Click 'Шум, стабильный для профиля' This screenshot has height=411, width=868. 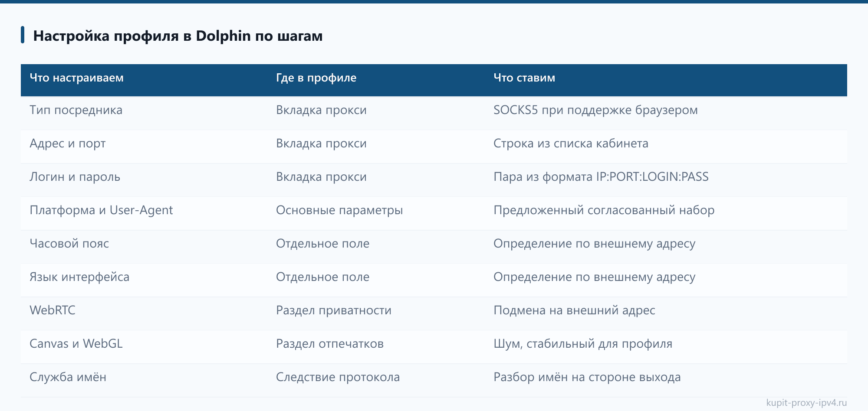click(x=583, y=344)
